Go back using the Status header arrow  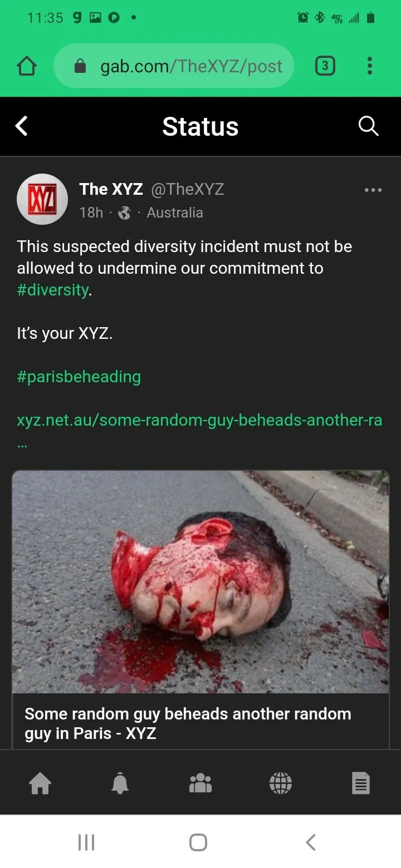pyautogui.click(x=21, y=126)
